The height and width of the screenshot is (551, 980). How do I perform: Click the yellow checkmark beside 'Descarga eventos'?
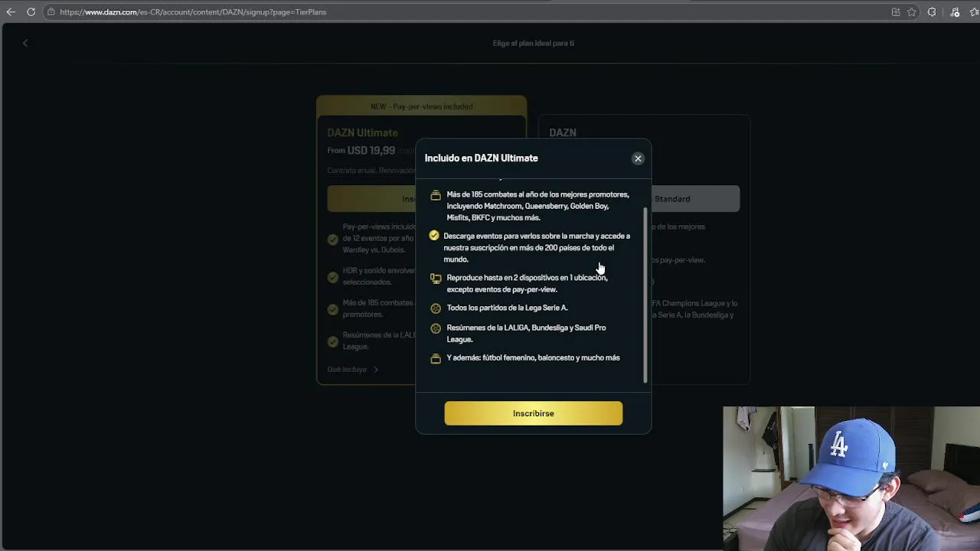coord(434,236)
